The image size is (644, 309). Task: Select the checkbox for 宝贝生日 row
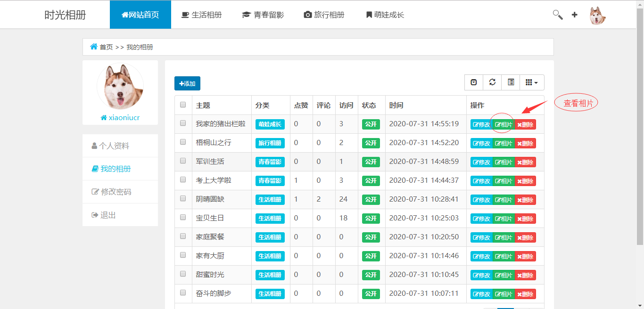point(183,217)
